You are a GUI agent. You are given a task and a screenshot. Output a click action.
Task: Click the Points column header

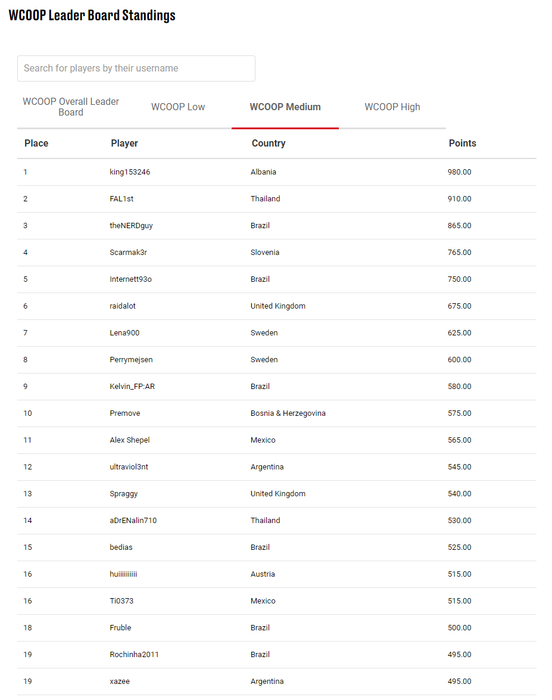pos(462,143)
